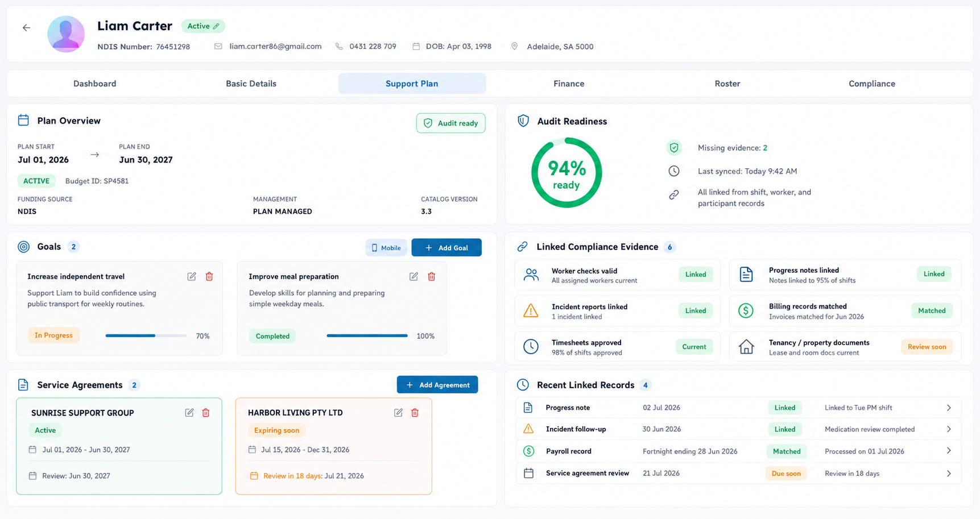980x519 pixels.
Task: Edit the Increase independent travel goal
Action: click(x=192, y=276)
